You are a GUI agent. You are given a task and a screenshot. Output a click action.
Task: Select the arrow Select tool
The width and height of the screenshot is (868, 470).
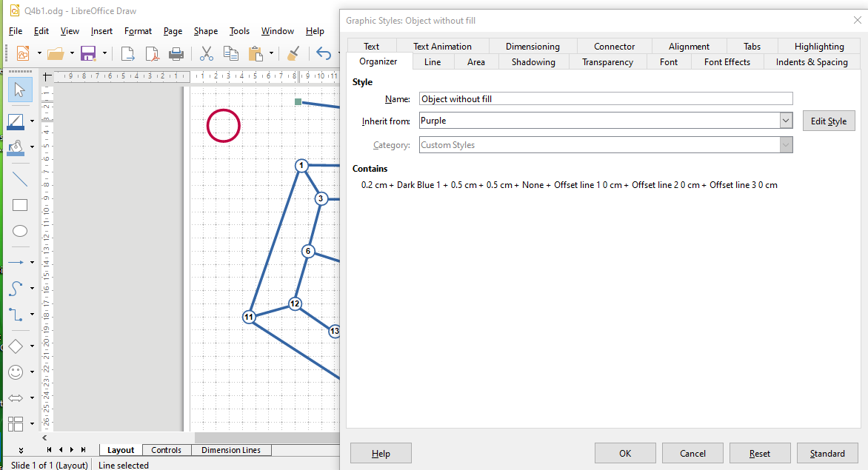point(19,90)
